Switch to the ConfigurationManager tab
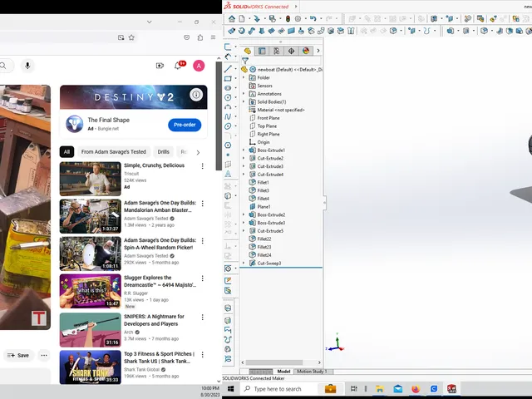Screen dimensions: 532x399 277,51
